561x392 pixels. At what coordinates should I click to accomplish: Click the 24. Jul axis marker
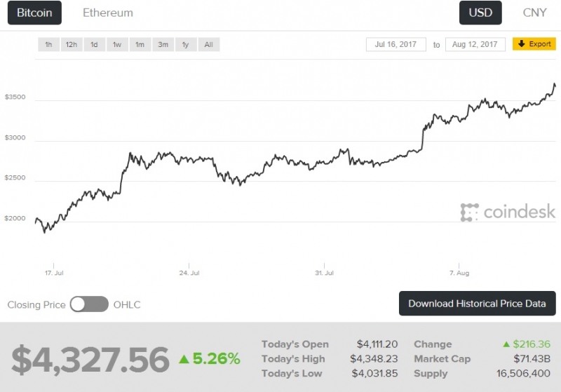pyautogui.click(x=189, y=273)
